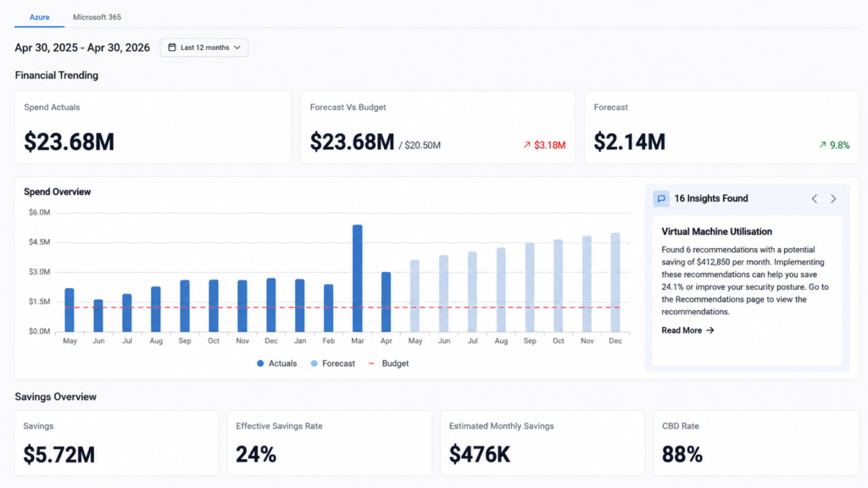This screenshot has width=868, height=488.
Task: Go to next insight with right chevron
Action: pos(833,198)
